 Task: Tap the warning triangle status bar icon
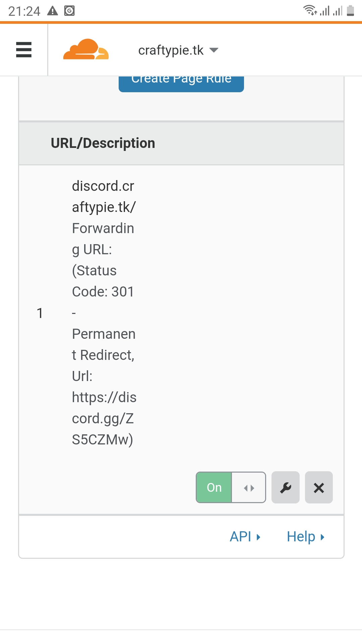coord(52,10)
